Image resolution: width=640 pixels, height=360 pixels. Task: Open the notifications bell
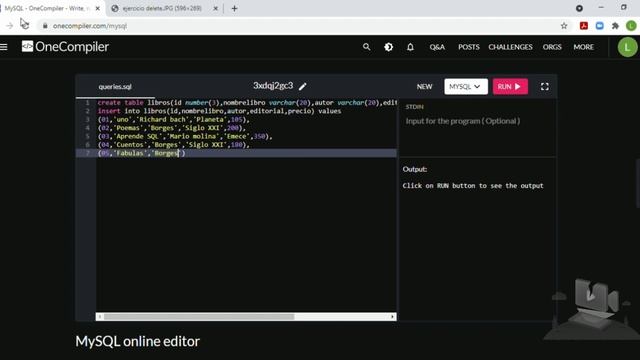tap(410, 47)
